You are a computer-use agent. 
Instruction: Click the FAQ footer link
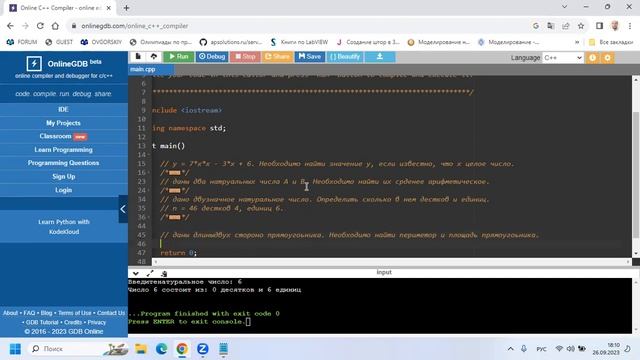(x=29, y=313)
